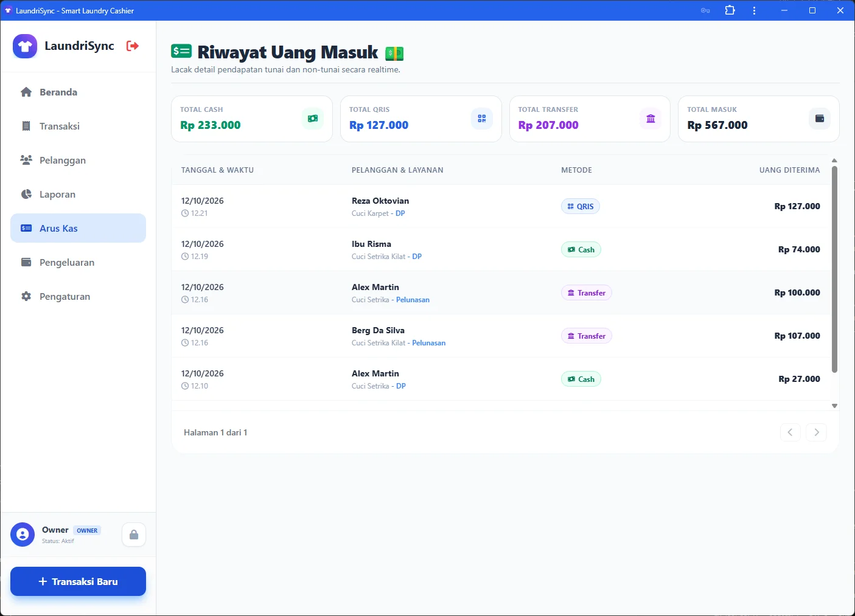Click amount Rp 74.000
Screen dimensions: 855x616
799,249
